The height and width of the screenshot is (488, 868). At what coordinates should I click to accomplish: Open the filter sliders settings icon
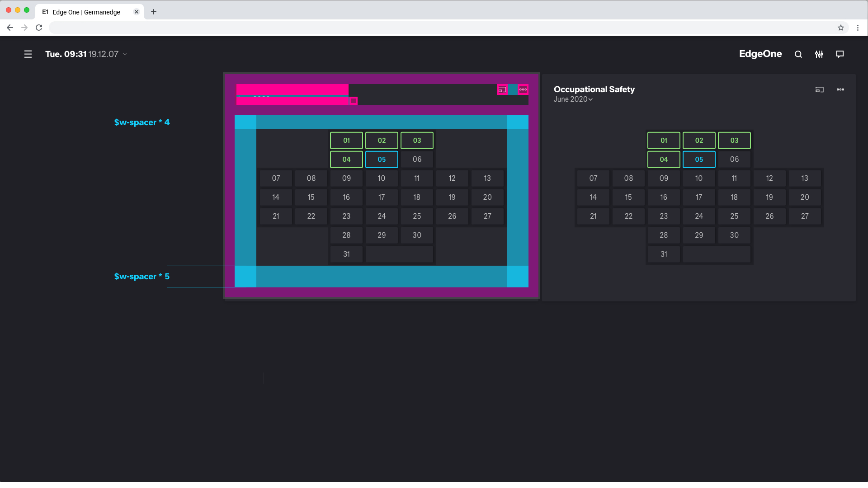pyautogui.click(x=819, y=54)
